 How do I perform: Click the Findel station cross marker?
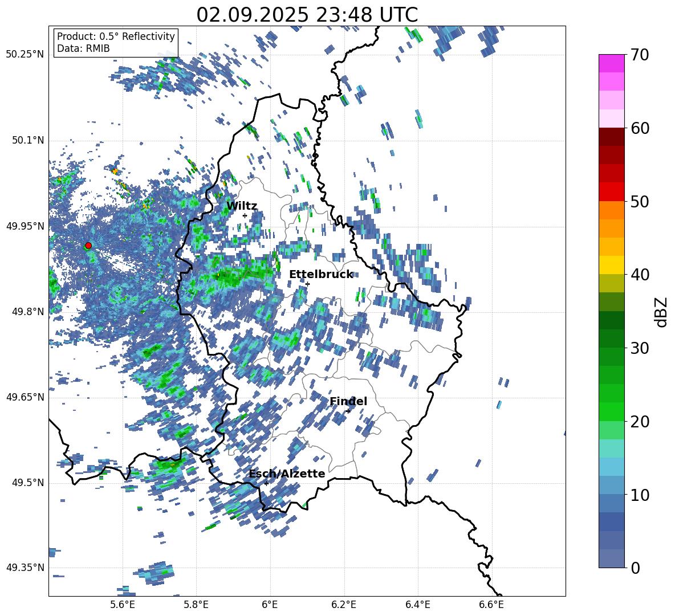coord(348,411)
